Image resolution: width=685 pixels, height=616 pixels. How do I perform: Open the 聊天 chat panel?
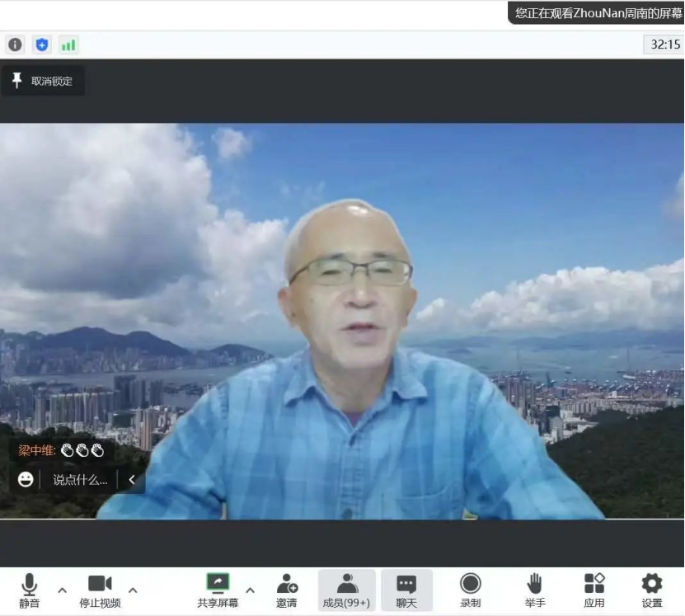click(x=406, y=590)
